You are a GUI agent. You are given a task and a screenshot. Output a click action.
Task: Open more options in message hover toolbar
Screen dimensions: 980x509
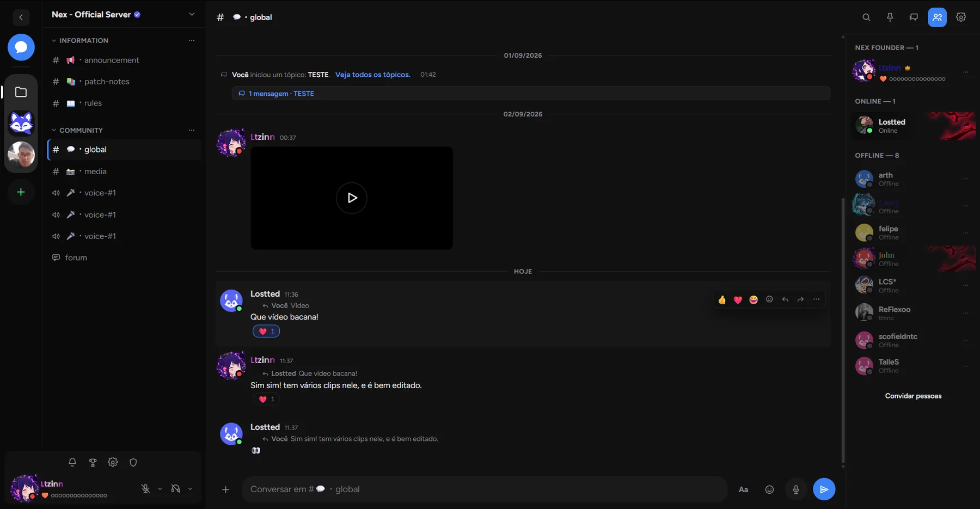coord(816,299)
